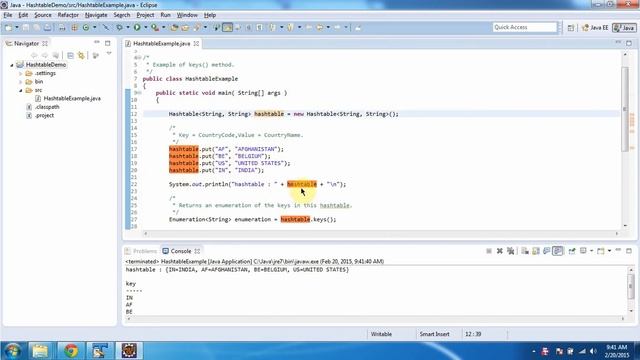This screenshot has height=360, width=640.
Task: Collapse the src folder
Action: 20,90
